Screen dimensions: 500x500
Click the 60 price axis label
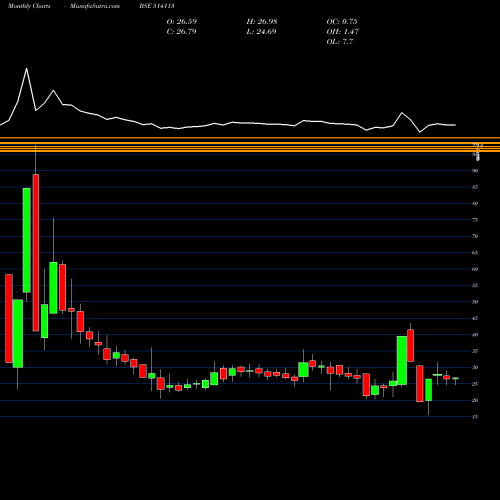[x=475, y=269]
